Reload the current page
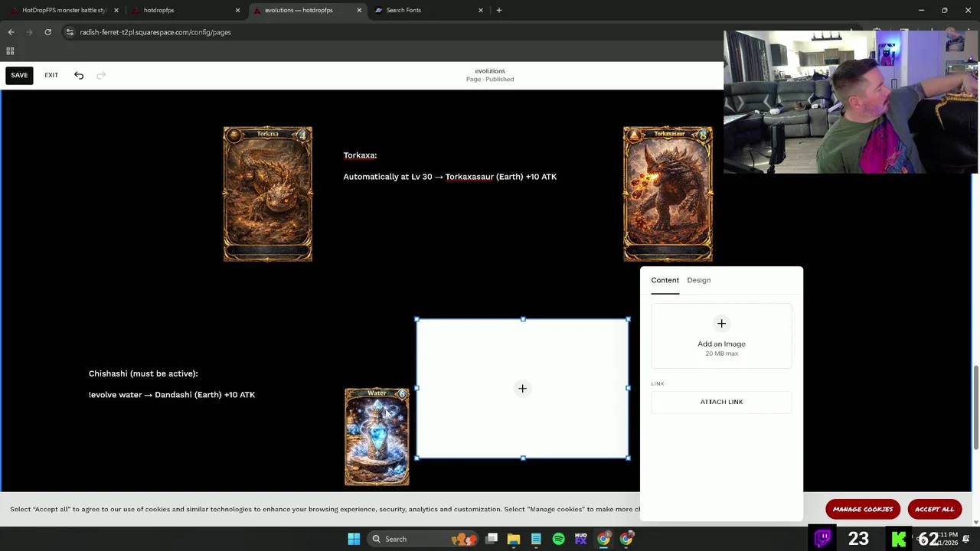The width and height of the screenshot is (980, 551). (47, 32)
